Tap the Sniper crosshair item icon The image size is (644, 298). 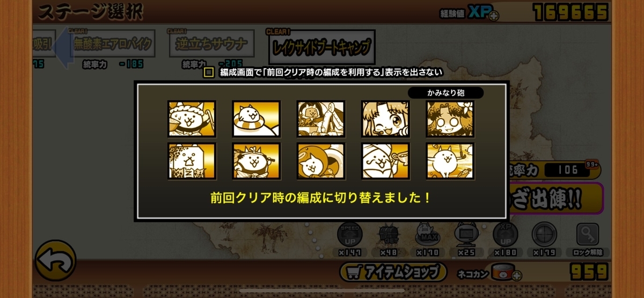tap(545, 234)
